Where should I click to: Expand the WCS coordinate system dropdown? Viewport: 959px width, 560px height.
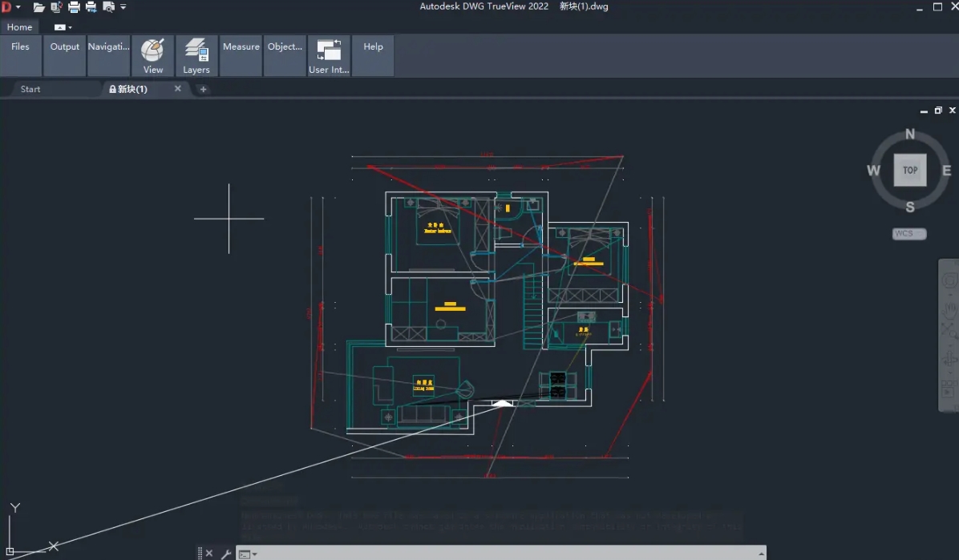point(909,234)
